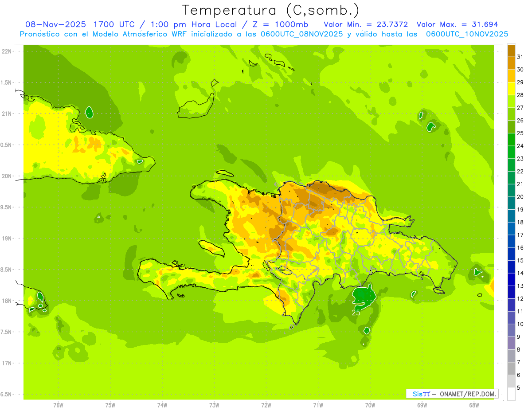532x411 pixels.
Task: Click the '0600UTC_10NOV2025' valid-until timestamp
Action: pos(467,34)
